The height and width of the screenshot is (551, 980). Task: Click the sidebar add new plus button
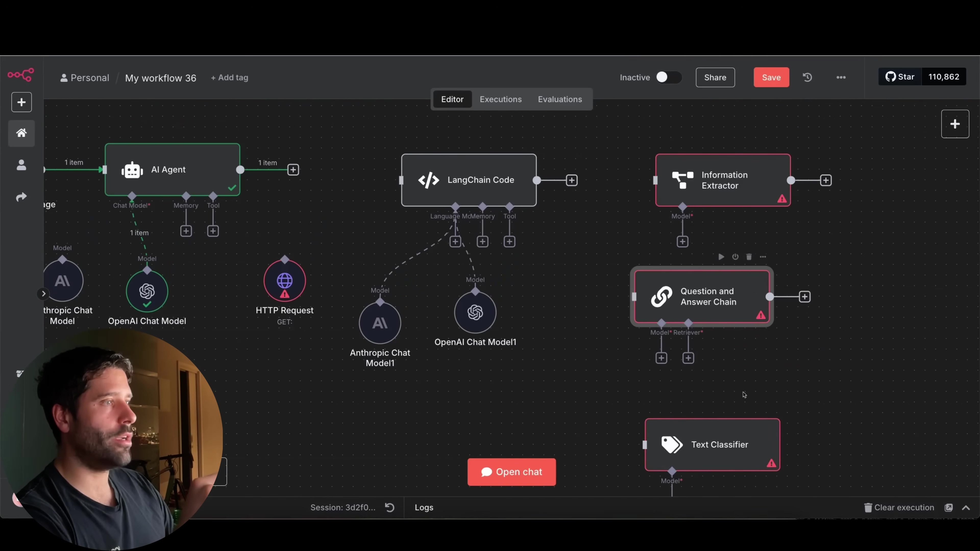point(21,102)
